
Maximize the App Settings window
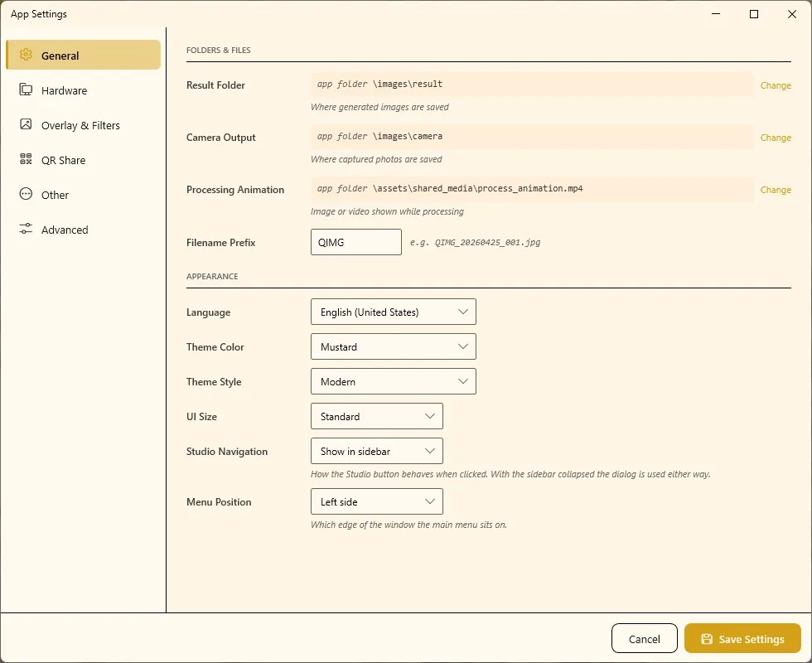(754, 14)
